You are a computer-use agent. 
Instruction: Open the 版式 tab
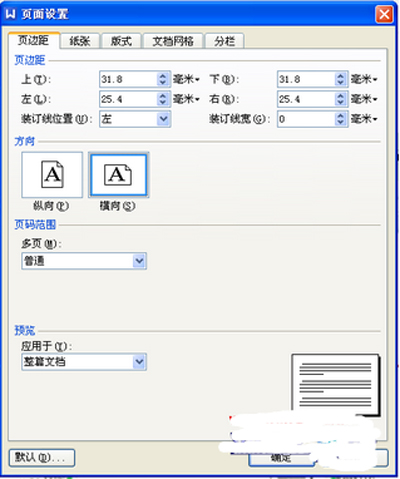[x=121, y=41]
